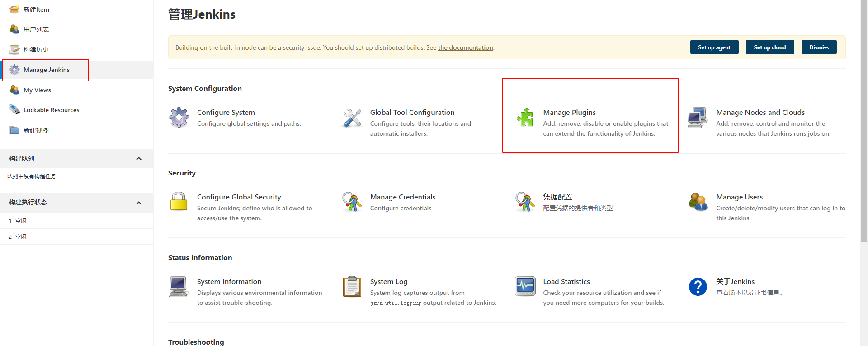Screen dimensions: 868x346
Task: Open 用户列表 in the sidebar
Action: point(36,29)
